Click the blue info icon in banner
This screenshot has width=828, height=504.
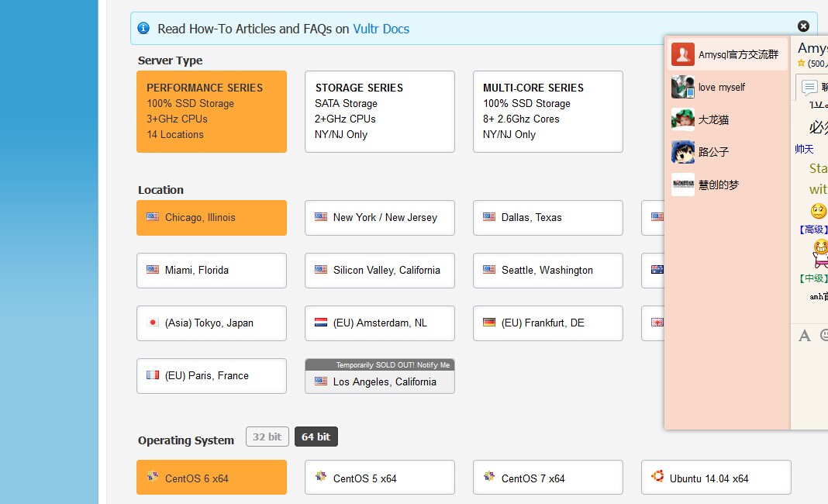143,28
